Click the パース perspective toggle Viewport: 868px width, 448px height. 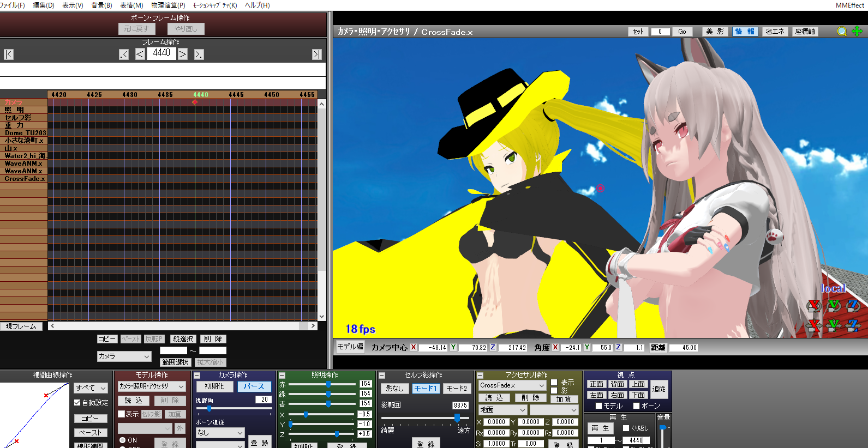254,386
